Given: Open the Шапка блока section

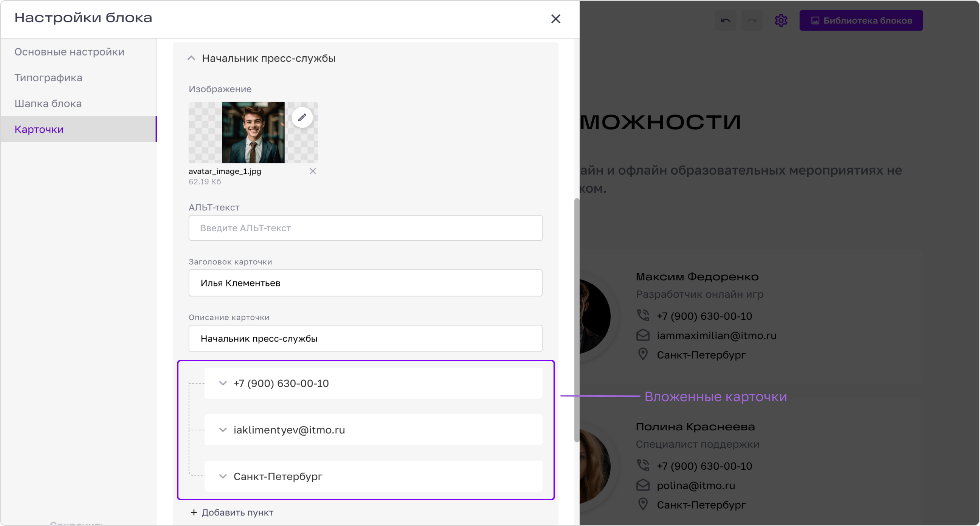Looking at the screenshot, I should point(78,104).
